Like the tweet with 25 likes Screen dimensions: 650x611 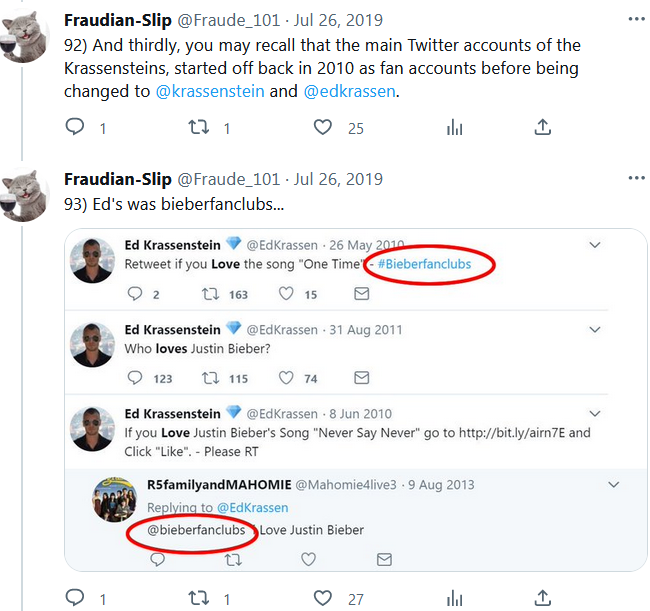coord(322,127)
